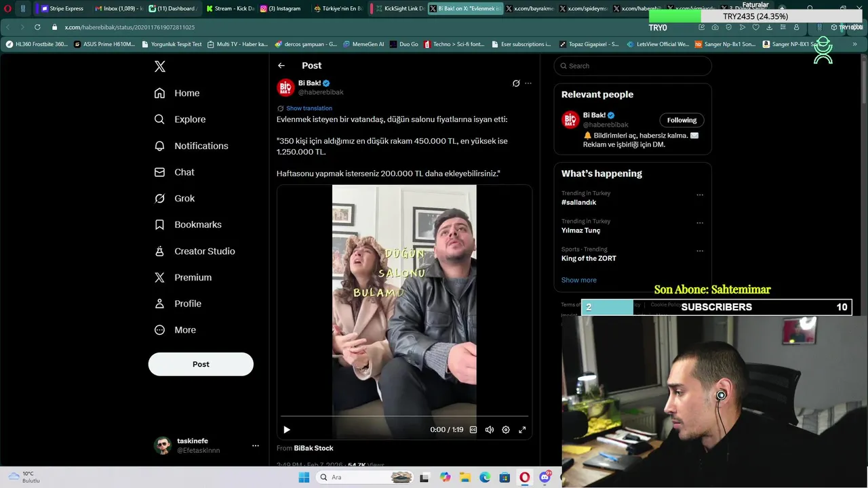Image resolution: width=868 pixels, height=488 pixels.
Task: Click the browser address bar URL
Action: [130, 27]
